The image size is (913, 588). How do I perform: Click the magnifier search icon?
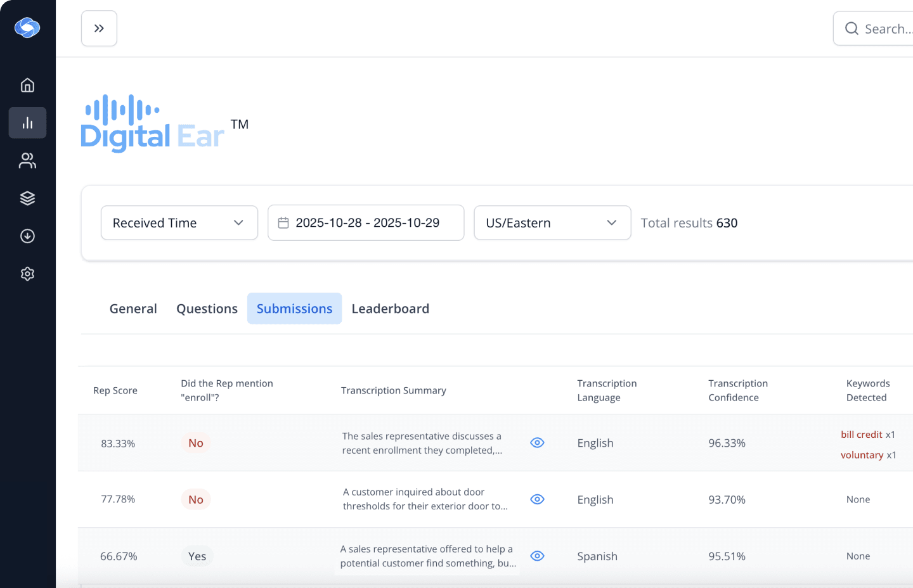tap(851, 29)
